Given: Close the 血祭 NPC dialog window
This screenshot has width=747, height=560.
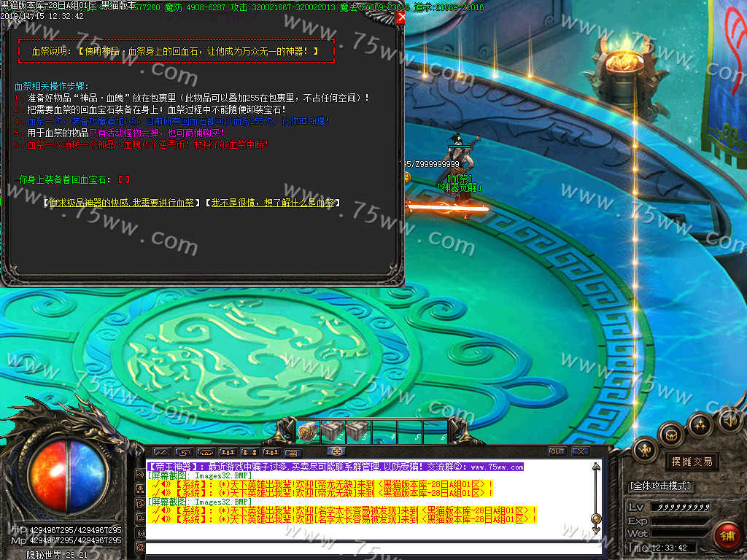Looking at the screenshot, I should click(400, 17).
